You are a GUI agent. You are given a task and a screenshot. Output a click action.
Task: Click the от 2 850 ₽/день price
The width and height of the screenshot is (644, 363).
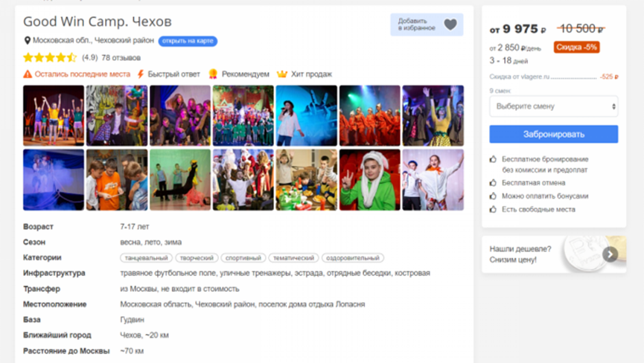515,48
